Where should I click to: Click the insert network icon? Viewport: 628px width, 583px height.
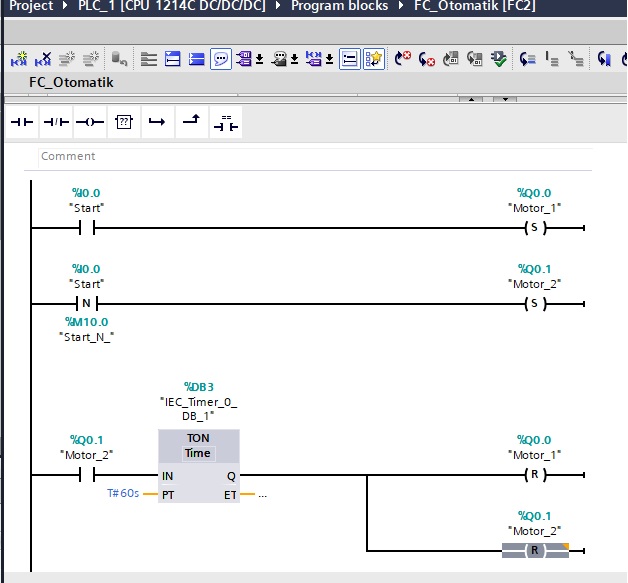(x=19, y=59)
